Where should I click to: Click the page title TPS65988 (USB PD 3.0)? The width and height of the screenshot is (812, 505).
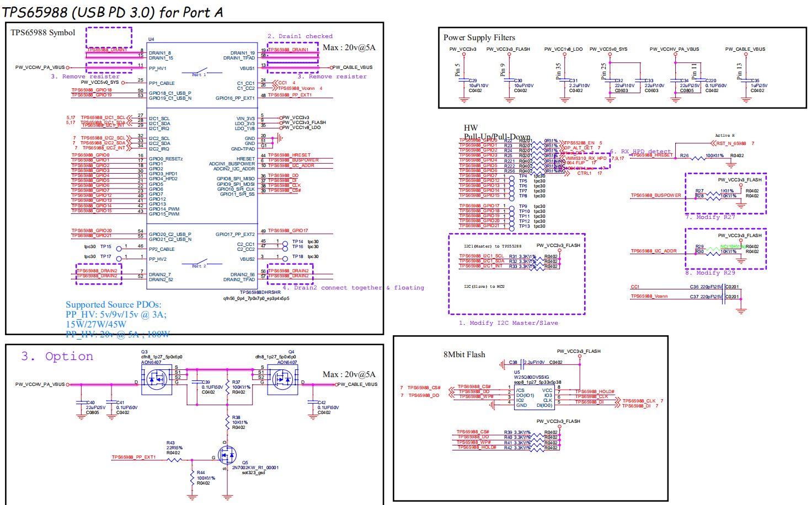113,12
